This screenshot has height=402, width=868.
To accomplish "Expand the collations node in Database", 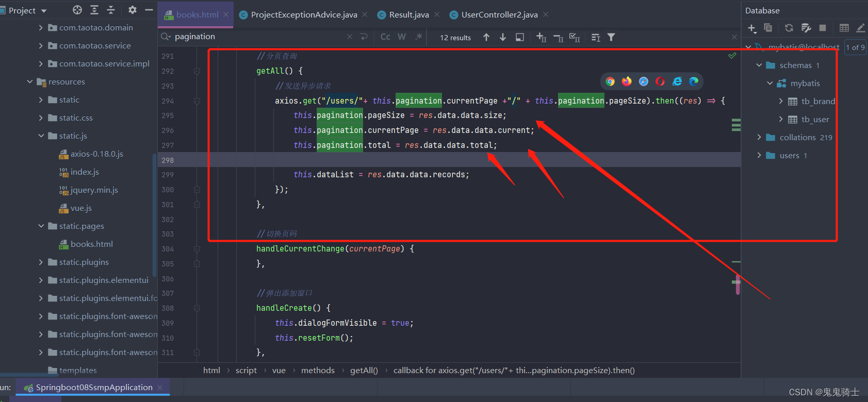I will (759, 138).
